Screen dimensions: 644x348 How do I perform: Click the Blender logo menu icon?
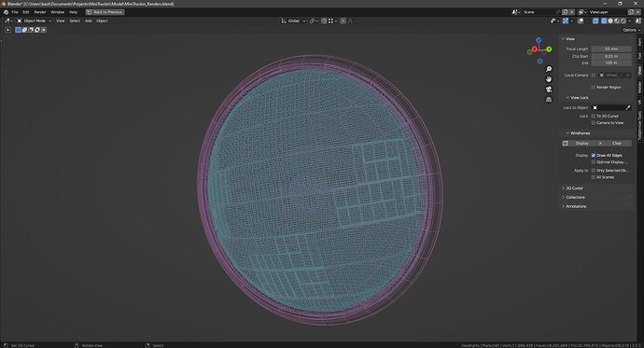(6, 12)
